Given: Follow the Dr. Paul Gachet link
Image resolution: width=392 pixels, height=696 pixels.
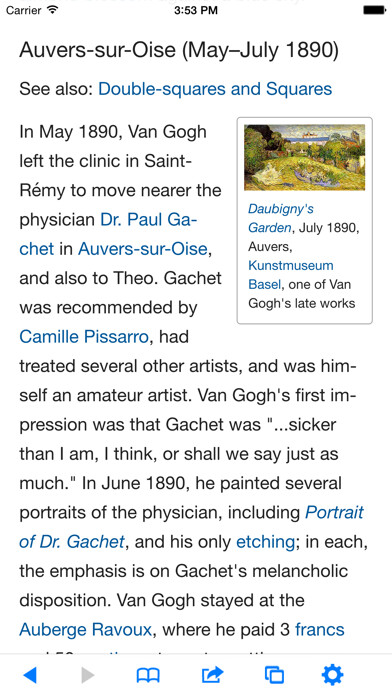Looking at the screenshot, I should (x=149, y=220).
